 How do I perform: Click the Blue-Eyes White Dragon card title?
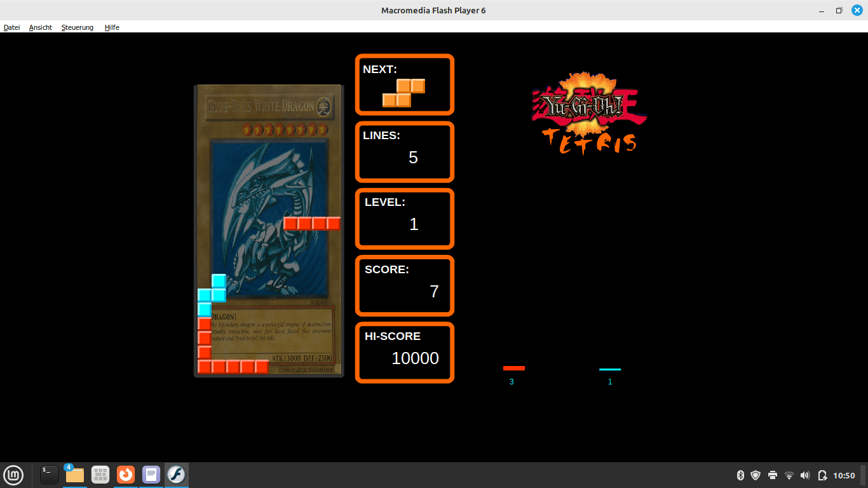point(261,105)
